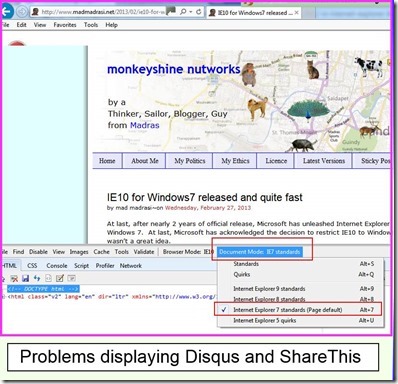Choose 'Internet Explorer 5 quirks' mode
398x384 pixels.
301,321
